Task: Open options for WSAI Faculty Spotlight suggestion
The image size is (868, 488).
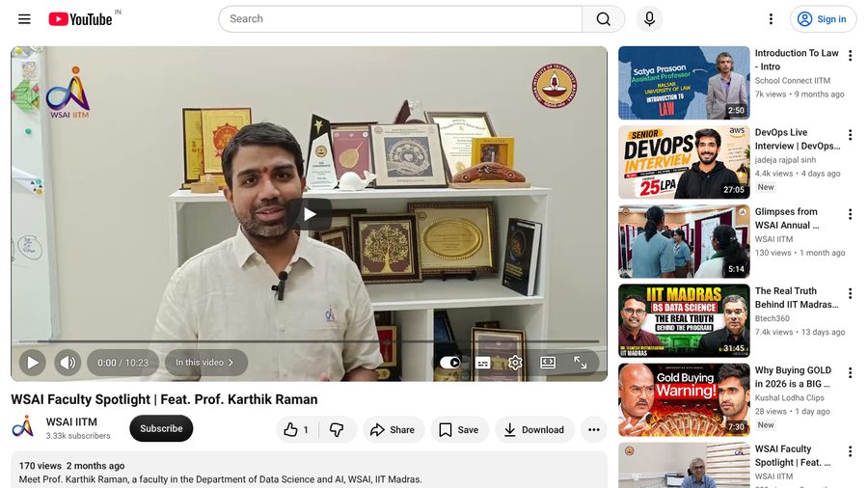Action: coord(851,451)
